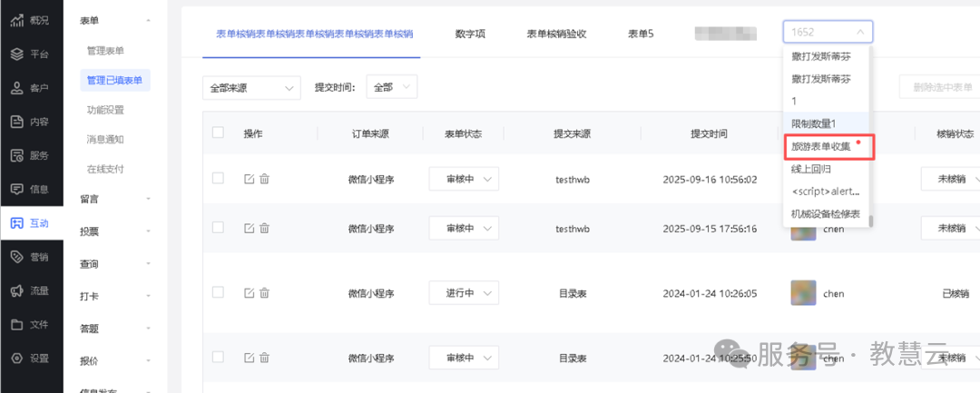980x393 pixels.
Task: Switch to the 表单核销验收 tab
Action: [x=556, y=34]
